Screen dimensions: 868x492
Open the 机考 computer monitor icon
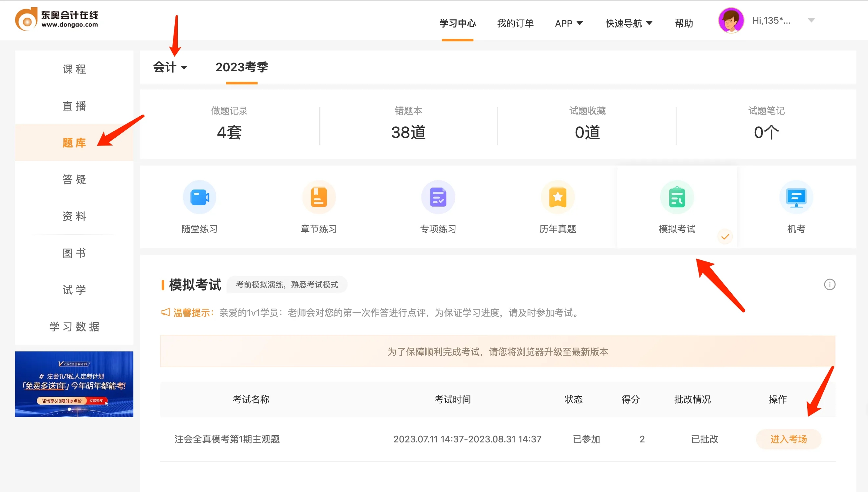(x=796, y=197)
